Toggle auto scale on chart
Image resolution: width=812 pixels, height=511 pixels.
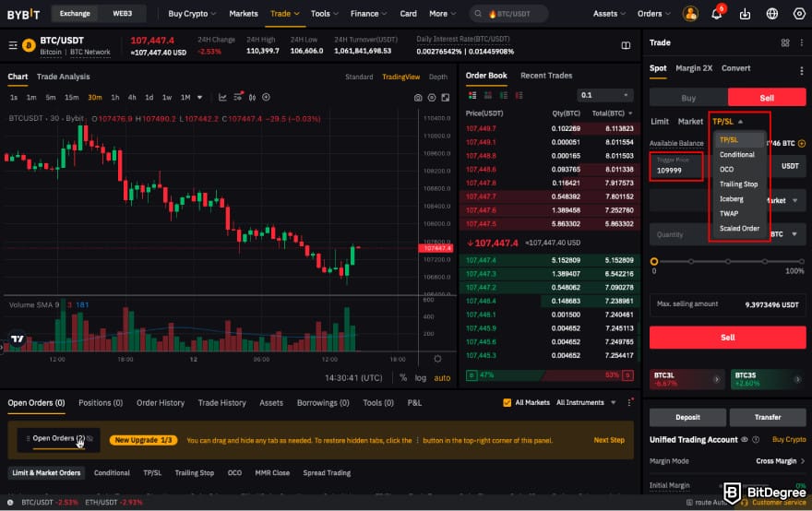(442, 378)
